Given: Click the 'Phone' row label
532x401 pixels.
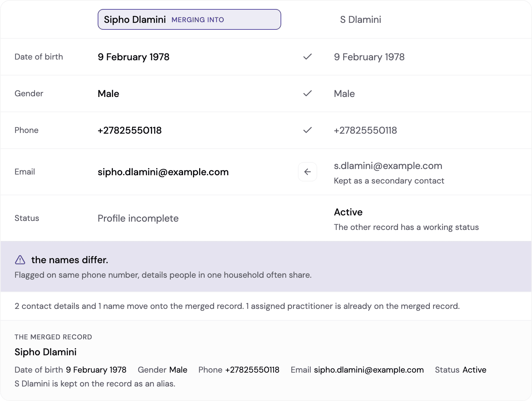Looking at the screenshot, I should coord(26,130).
